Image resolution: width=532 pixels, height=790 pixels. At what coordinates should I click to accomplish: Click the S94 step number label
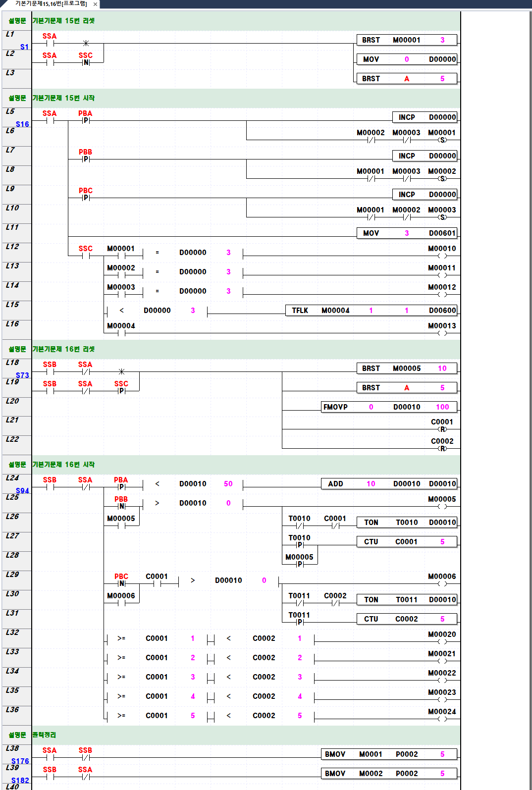(x=22, y=491)
